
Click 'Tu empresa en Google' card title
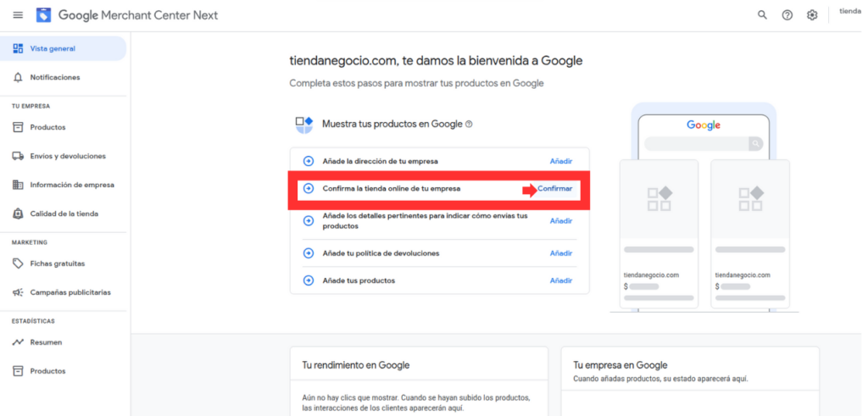pos(620,365)
